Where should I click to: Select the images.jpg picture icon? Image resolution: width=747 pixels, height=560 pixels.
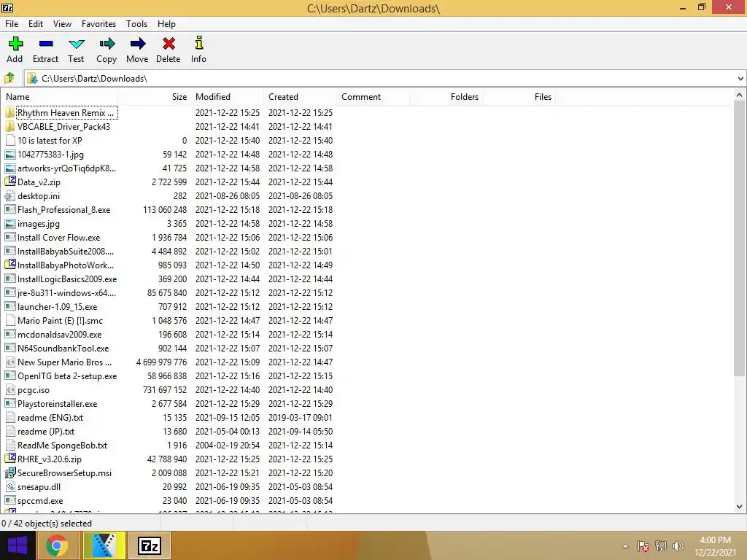[x=9, y=223]
